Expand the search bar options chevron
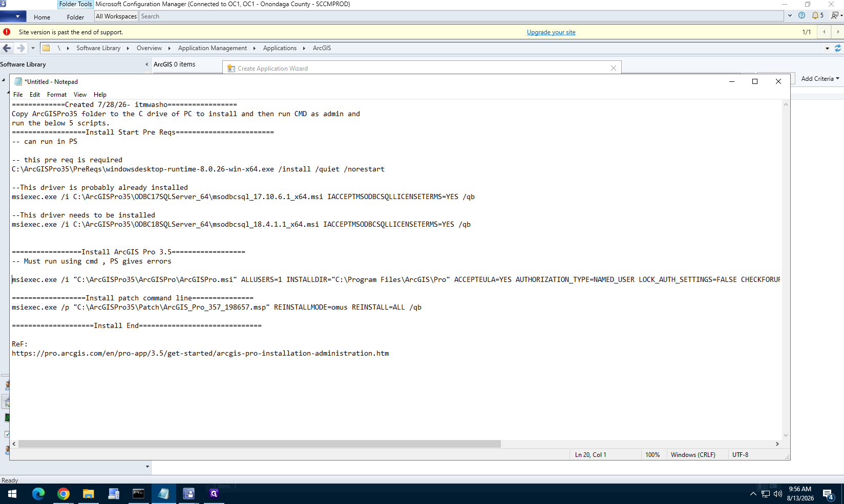844x504 pixels. 790,16
